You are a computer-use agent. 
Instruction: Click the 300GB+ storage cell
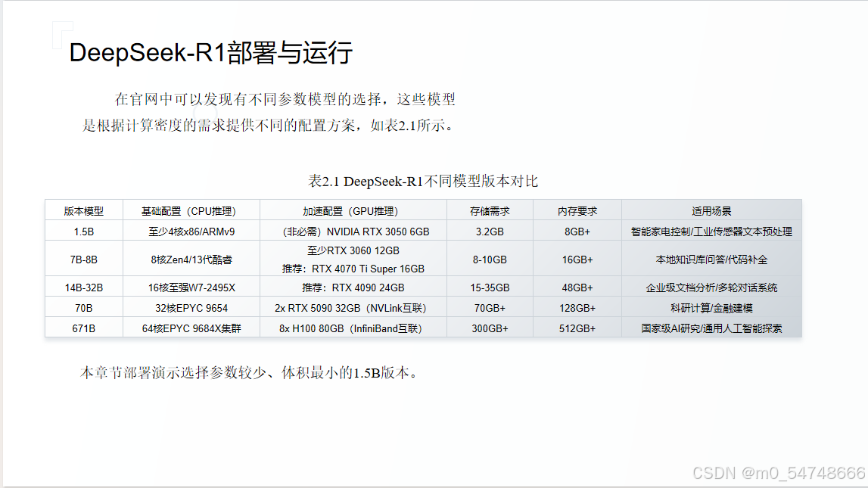coord(490,328)
